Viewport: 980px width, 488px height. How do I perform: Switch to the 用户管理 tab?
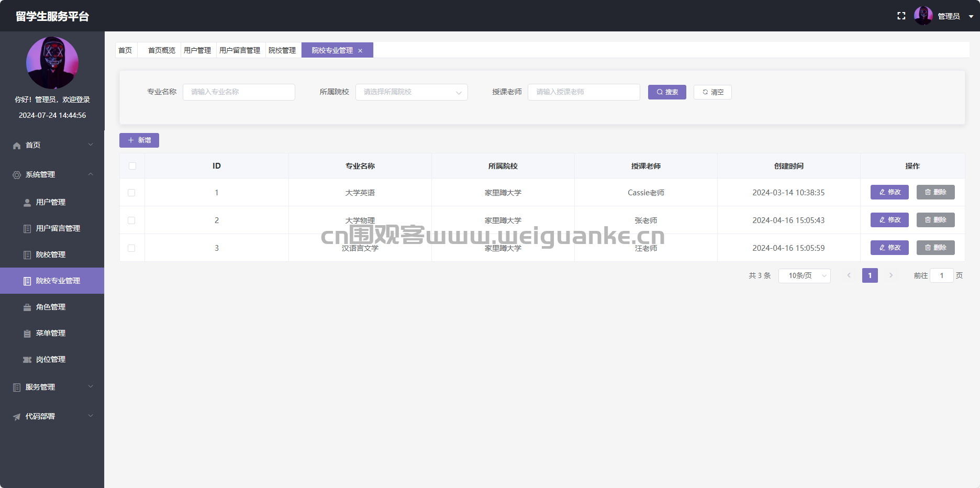197,50
